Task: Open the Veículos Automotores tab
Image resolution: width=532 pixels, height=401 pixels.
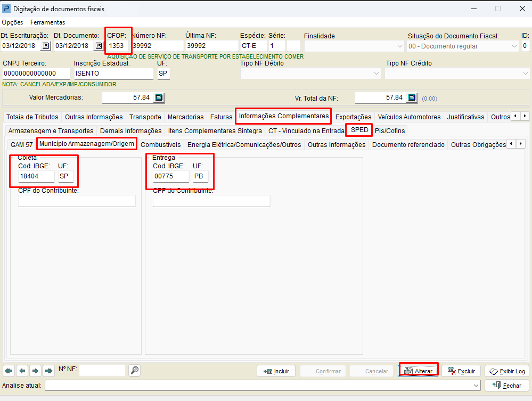Action: click(x=409, y=117)
